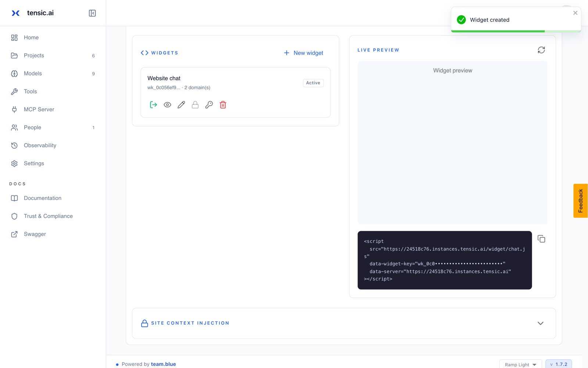Select the Website chat widget title
The height and width of the screenshot is (368, 588).
pyautogui.click(x=164, y=78)
